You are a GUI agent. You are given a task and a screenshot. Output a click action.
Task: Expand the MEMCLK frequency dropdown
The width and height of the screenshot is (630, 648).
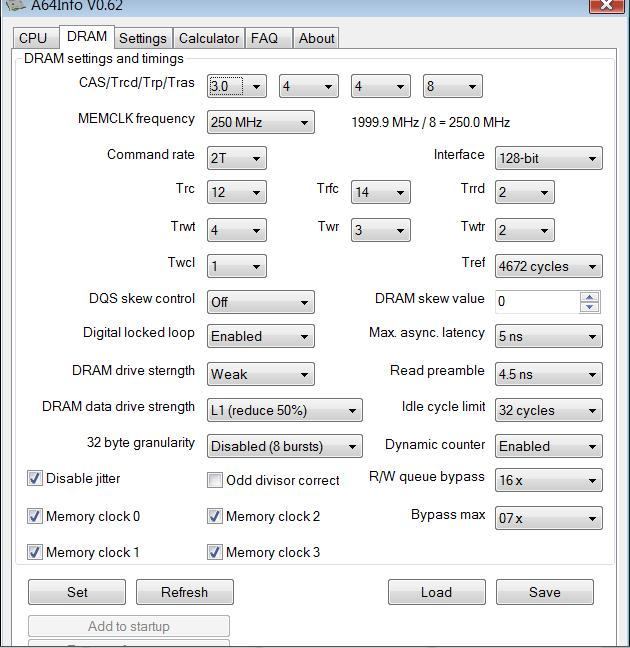pyautogui.click(x=261, y=122)
